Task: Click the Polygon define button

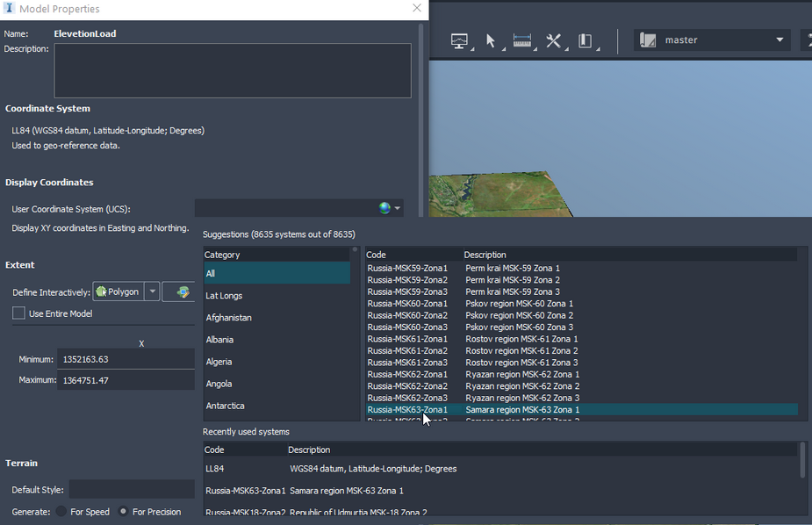Action: point(118,291)
